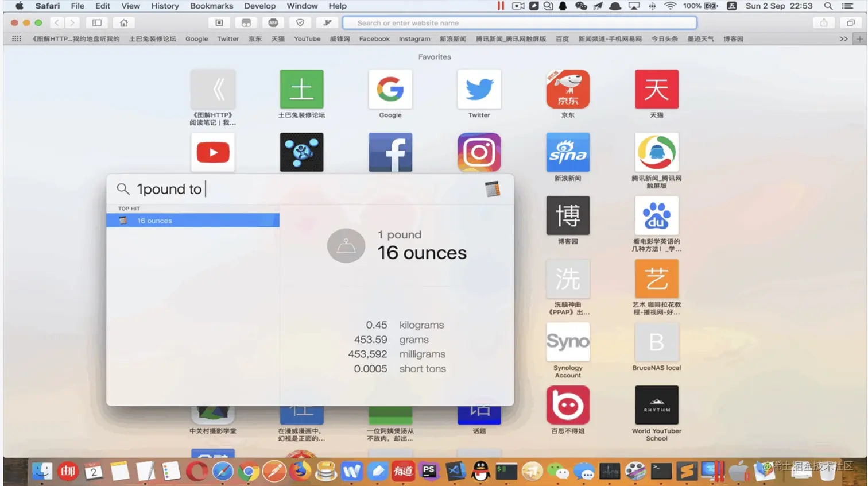
Task: Open the World YouTuber School tile
Action: click(657, 405)
